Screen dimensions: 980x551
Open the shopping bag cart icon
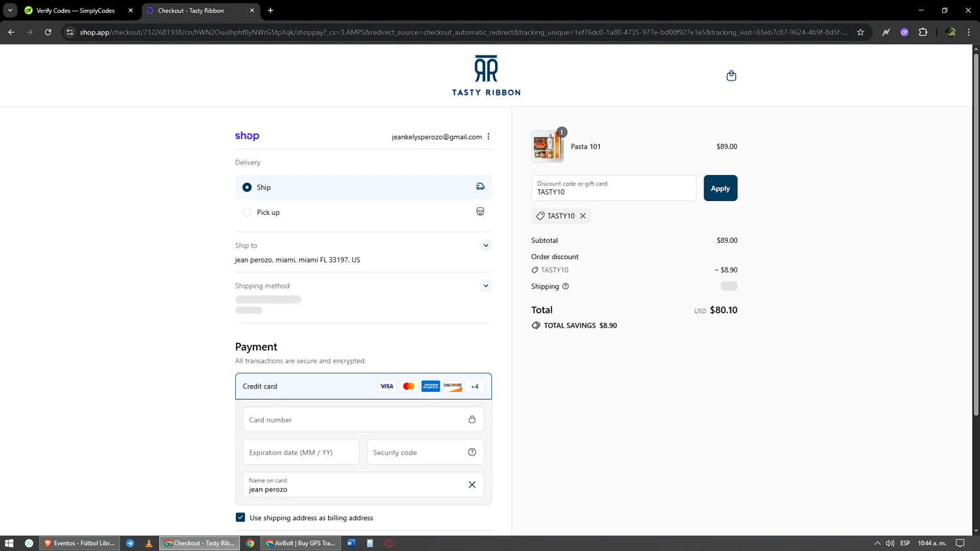(x=731, y=76)
